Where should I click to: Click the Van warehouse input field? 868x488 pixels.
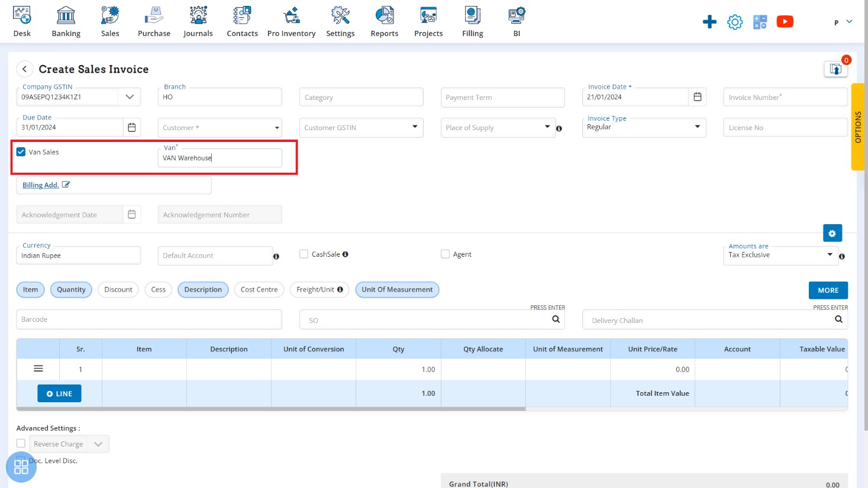(x=220, y=158)
